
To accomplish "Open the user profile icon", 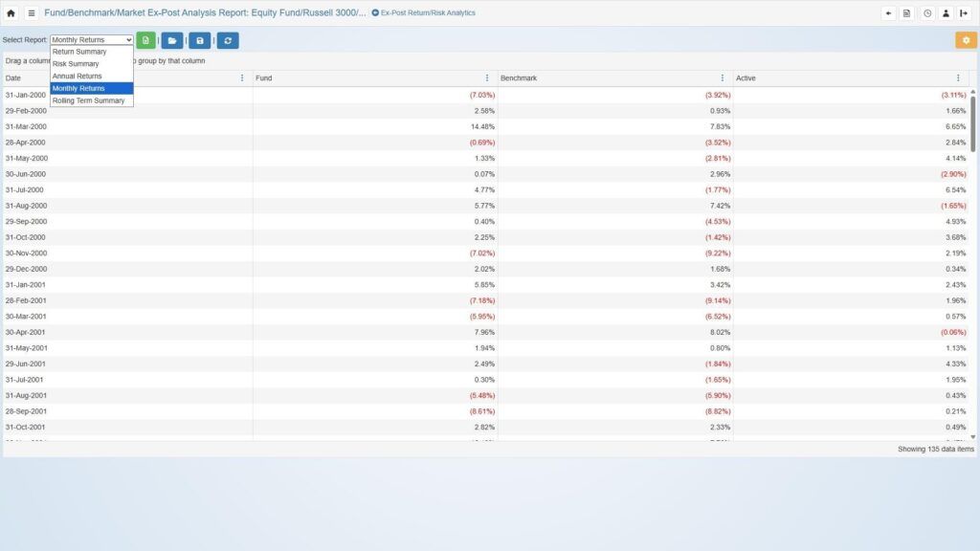I will point(946,13).
